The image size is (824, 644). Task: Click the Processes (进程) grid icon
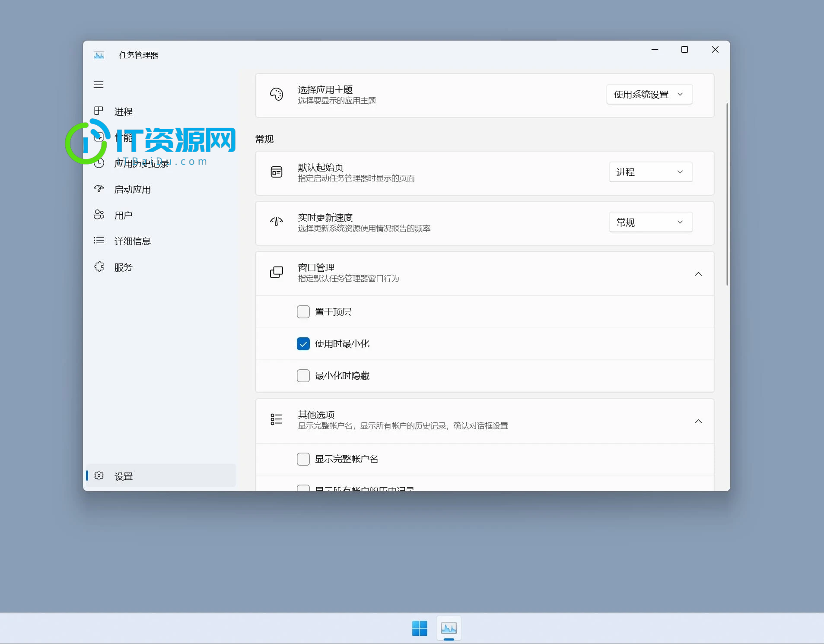tap(99, 111)
